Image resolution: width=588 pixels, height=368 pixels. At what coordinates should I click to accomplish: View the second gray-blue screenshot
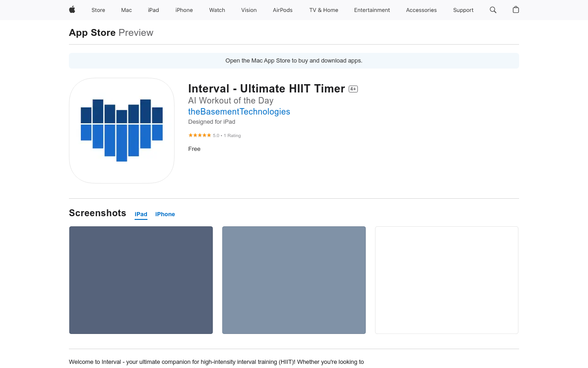pyautogui.click(x=294, y=280)
